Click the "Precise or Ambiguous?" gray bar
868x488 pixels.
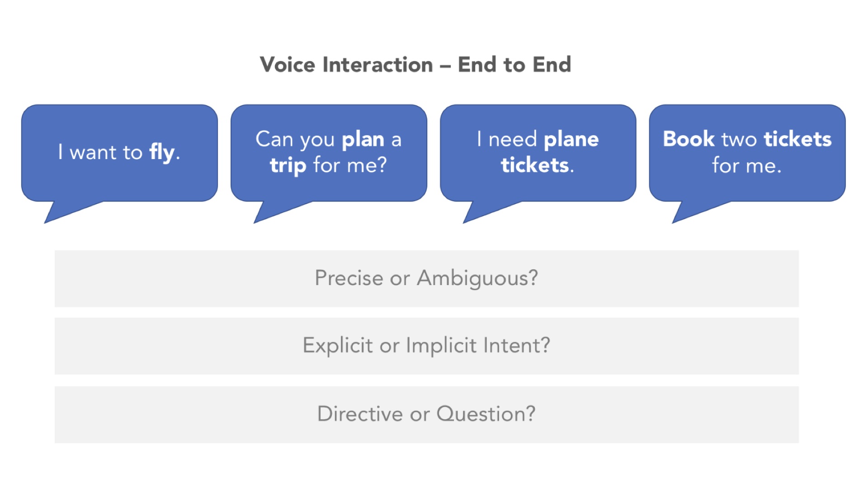point(426,278)
